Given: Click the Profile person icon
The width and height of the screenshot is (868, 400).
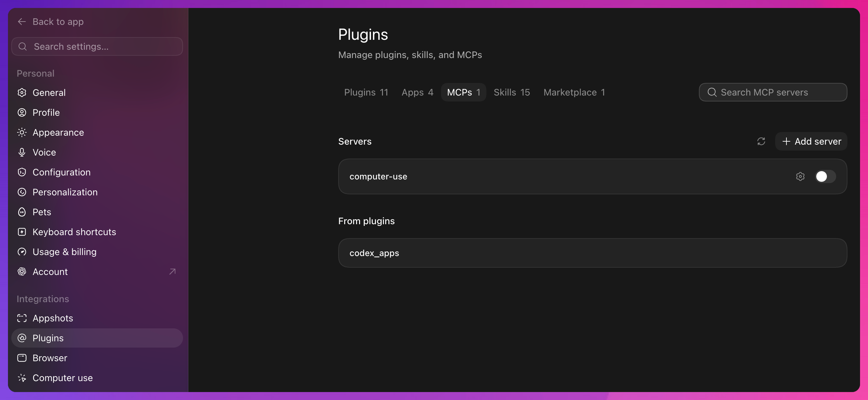Looking at the screenshot, I should coord(22,112).
